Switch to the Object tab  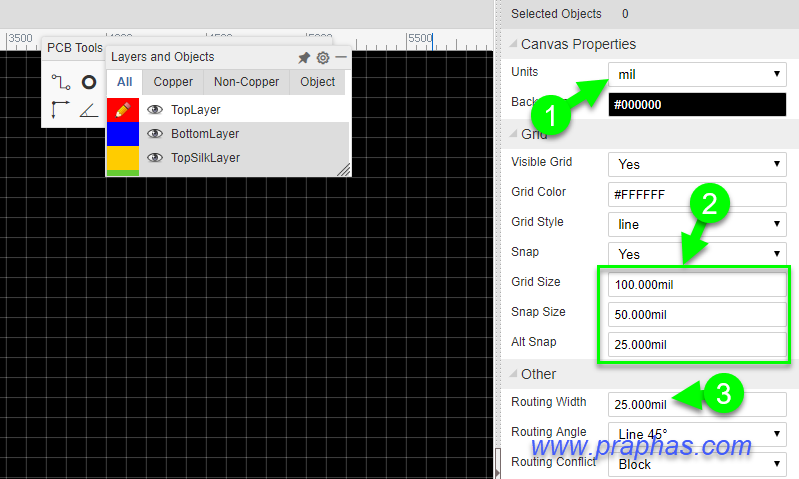[x=317, y=82]
